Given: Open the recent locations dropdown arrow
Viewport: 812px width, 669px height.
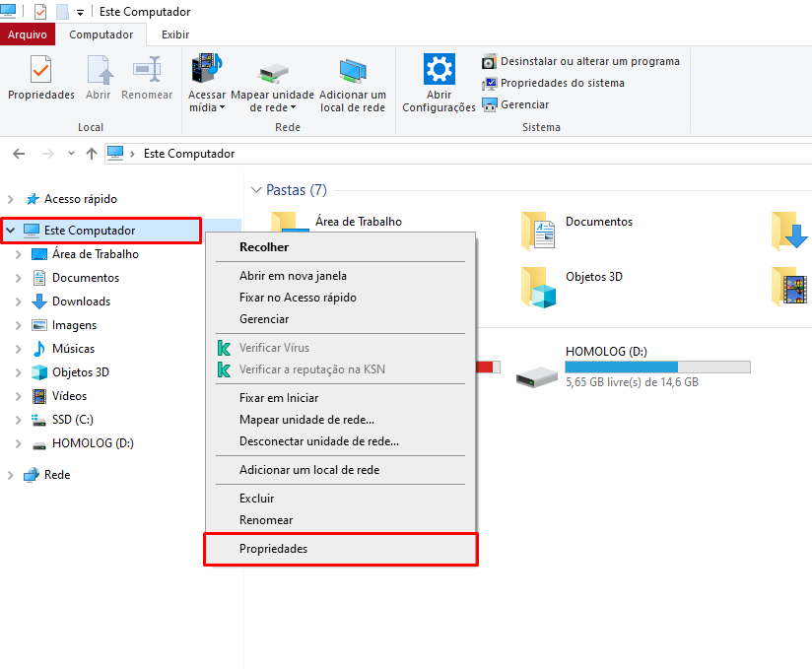Looking at the screenshot, I should 71,154.
